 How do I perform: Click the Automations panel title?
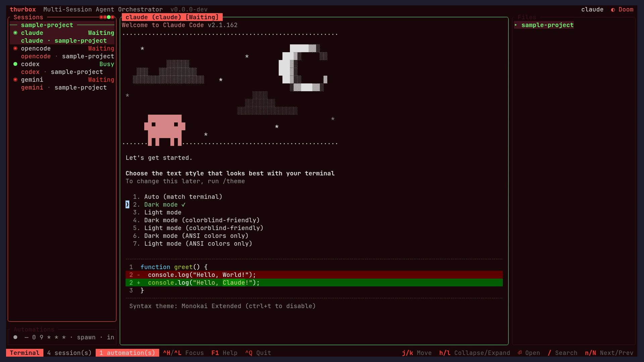(x=34, y=329)
